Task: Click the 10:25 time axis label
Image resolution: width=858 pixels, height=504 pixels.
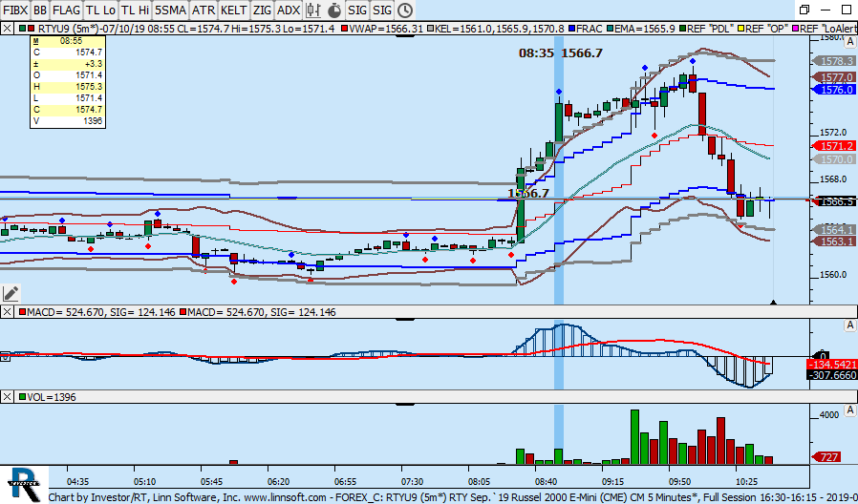Action: click(747, 482)
